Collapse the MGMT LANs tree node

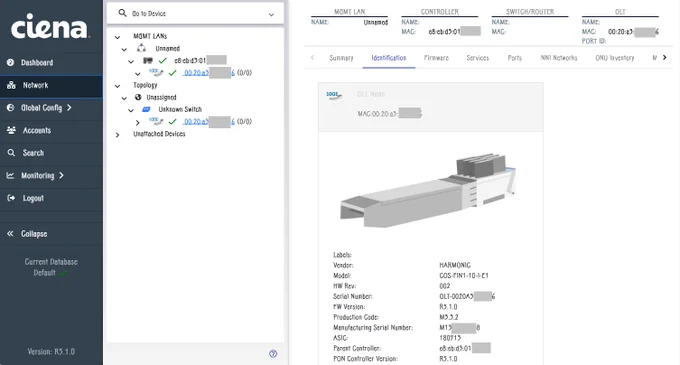coord(118,37)
